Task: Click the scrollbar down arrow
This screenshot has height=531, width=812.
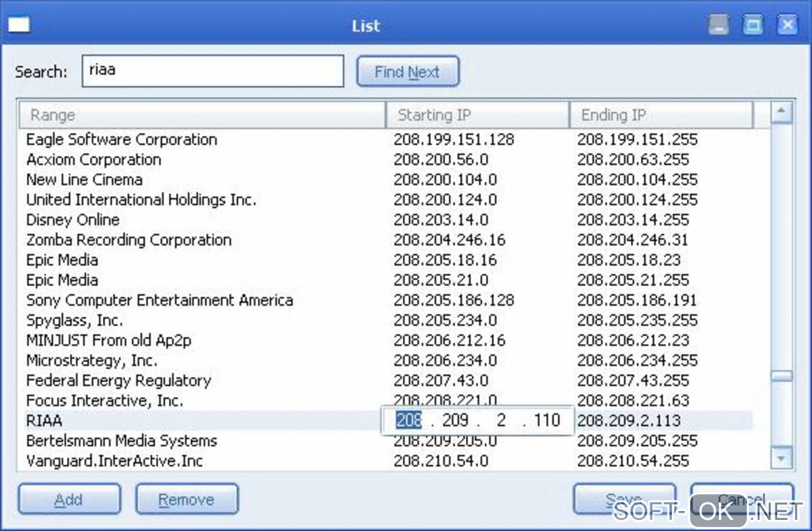Action: [x=782, y=458]
